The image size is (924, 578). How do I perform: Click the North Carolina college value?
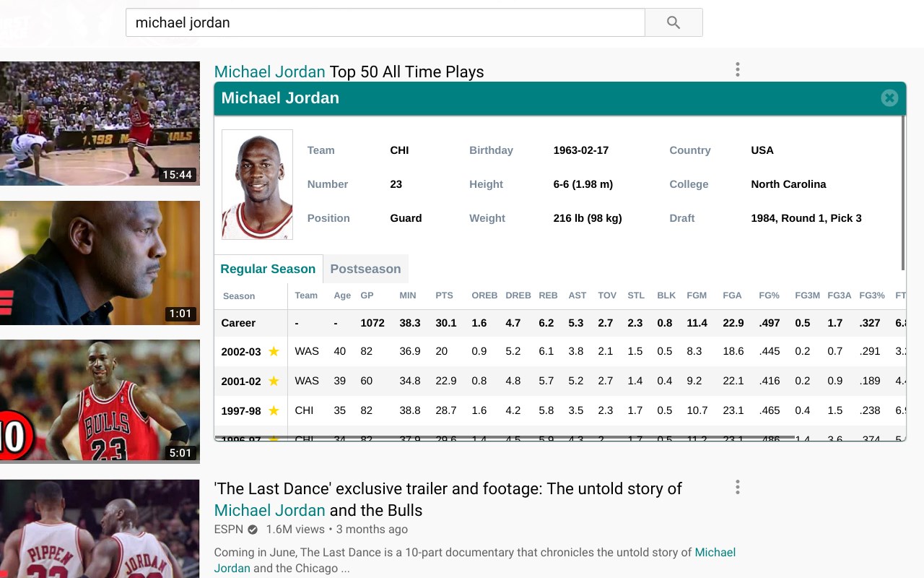pos(788,184)
